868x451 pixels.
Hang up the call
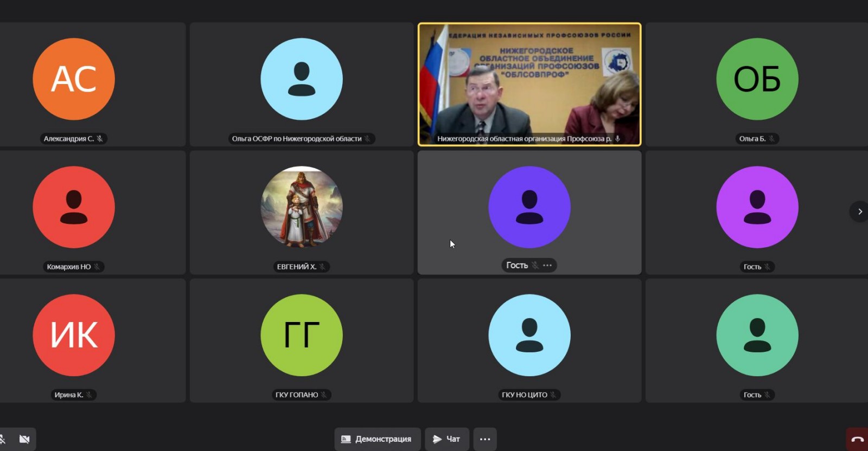(857, 439)
